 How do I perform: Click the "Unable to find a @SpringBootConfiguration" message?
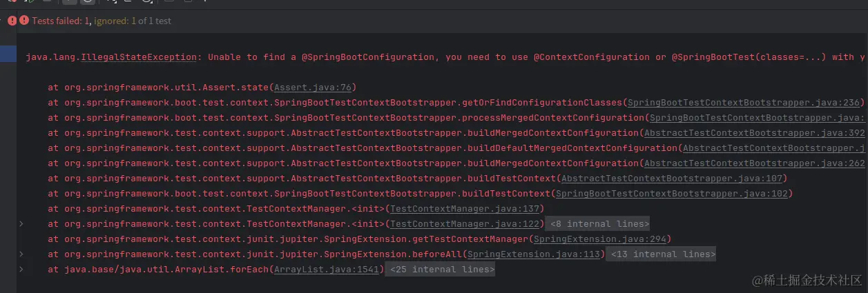tap(322, 57)
